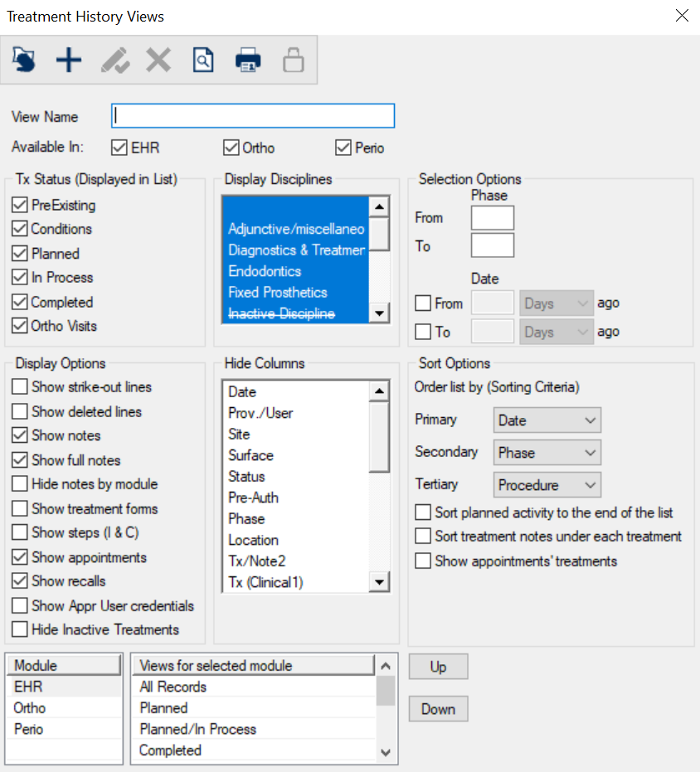Close the Treatment History Views window
This screenshot has width=700, height=772.
click(682, 16)
